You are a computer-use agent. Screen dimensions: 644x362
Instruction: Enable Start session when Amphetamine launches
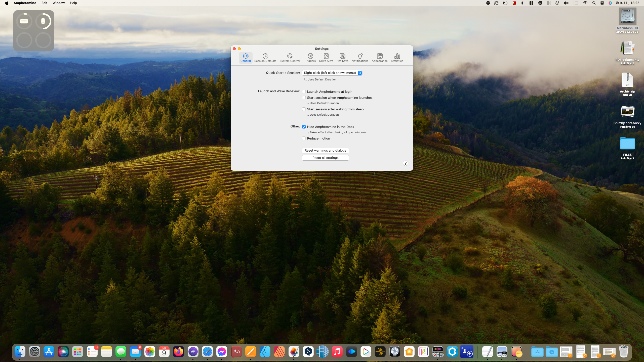(x=304, y=98)
